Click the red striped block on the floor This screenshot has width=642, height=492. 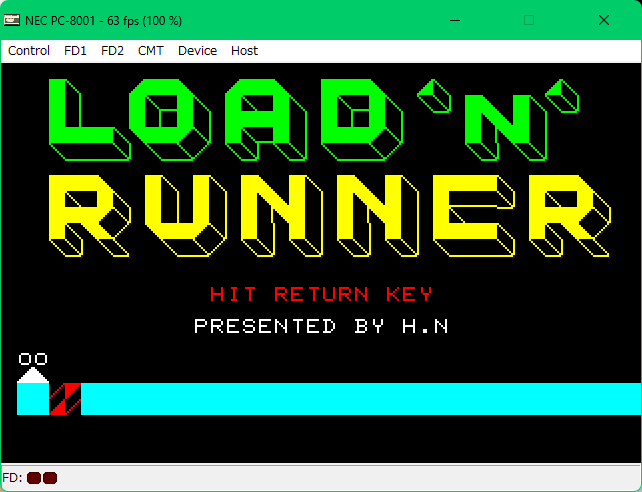click(65, 399)
